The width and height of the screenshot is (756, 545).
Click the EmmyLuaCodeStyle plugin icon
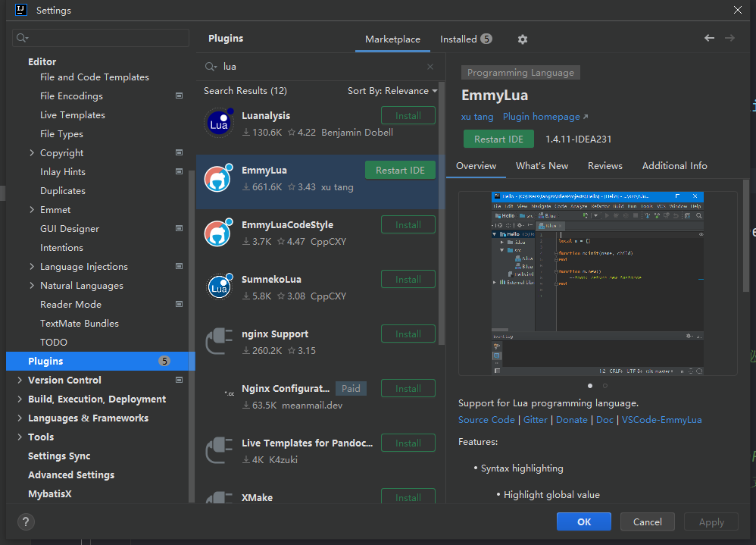tap(219, 233)
